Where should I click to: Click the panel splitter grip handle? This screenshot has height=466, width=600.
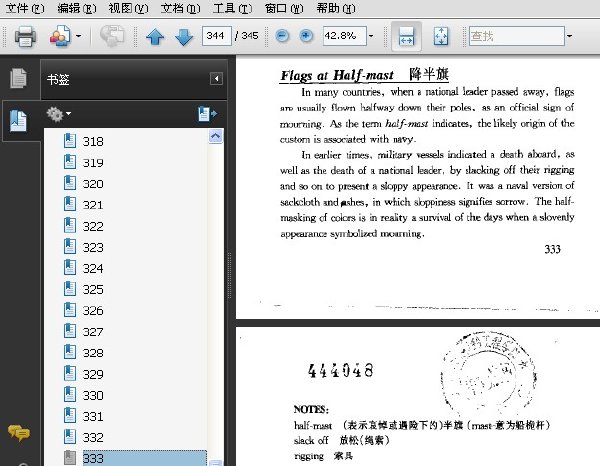point(230,275)
